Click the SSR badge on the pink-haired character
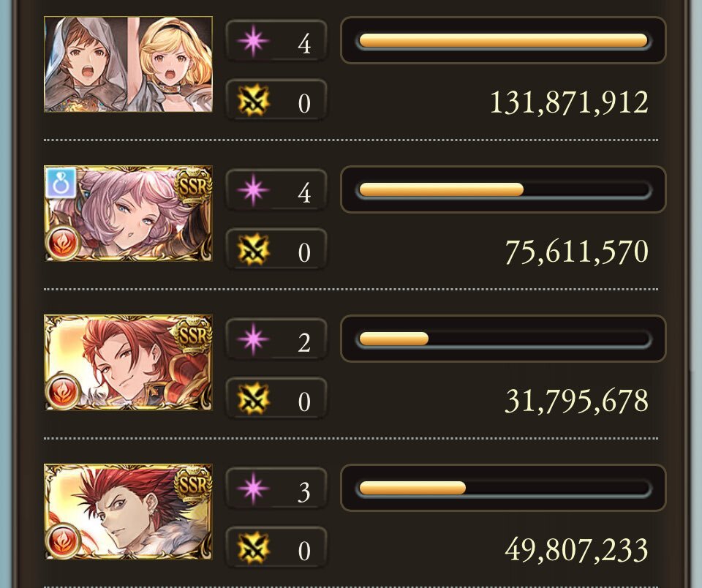Image resolution: width=702 pixels, height=588 pixels. [x=193, y=186]
